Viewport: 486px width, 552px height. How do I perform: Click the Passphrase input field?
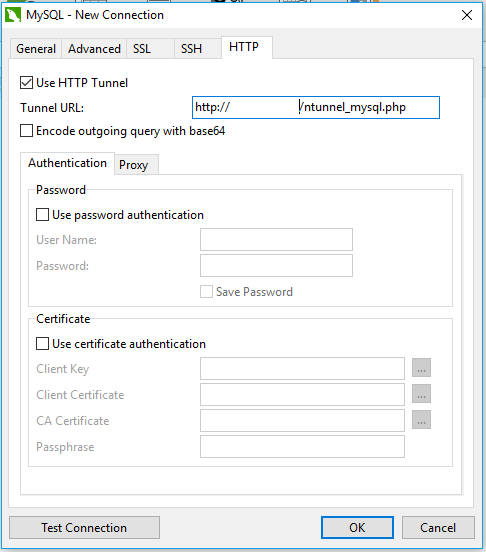click(302, 446)
